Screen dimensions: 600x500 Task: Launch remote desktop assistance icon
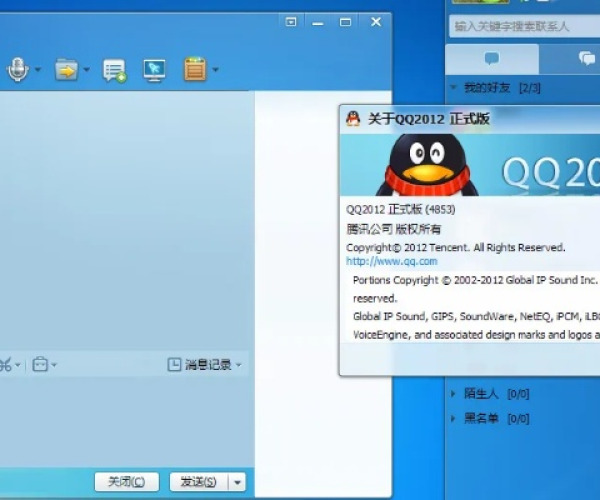[154, 70]
